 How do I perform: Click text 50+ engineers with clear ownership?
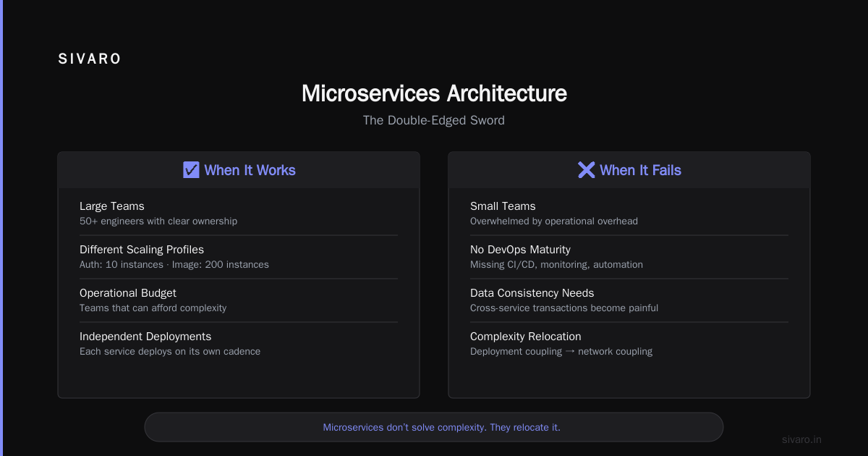pos(158,221)
